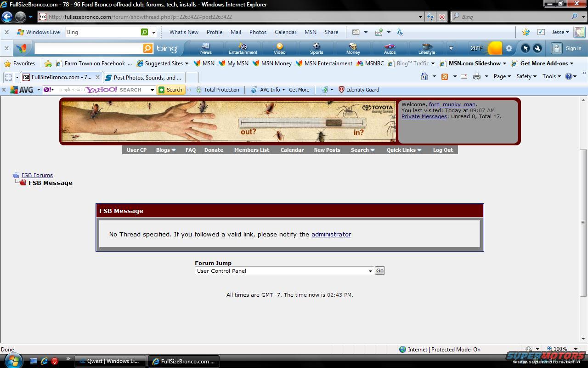Image resolution: width=588 pixels, height=368 pixels.
Task: Switch to the Post Photos, Sounds tab
Action: point(147,77)
